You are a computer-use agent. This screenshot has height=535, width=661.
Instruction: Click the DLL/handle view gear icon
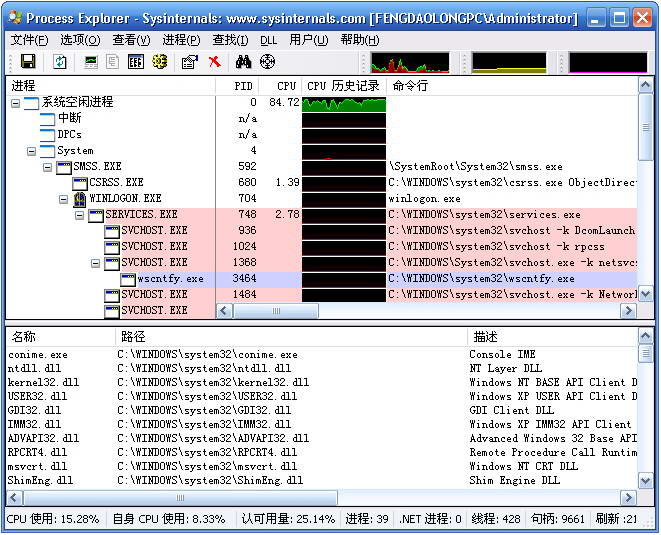[160, 62]
